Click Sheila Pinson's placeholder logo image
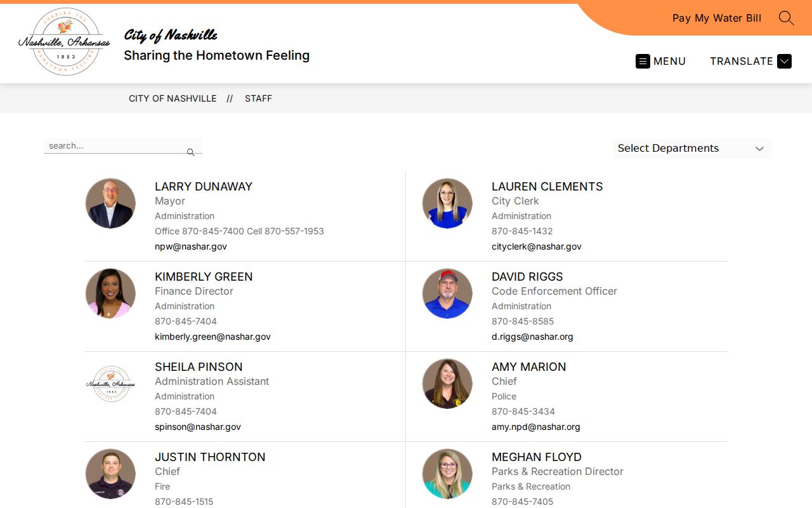Screen dimensions: 812x508 click(x=110, y=384)
